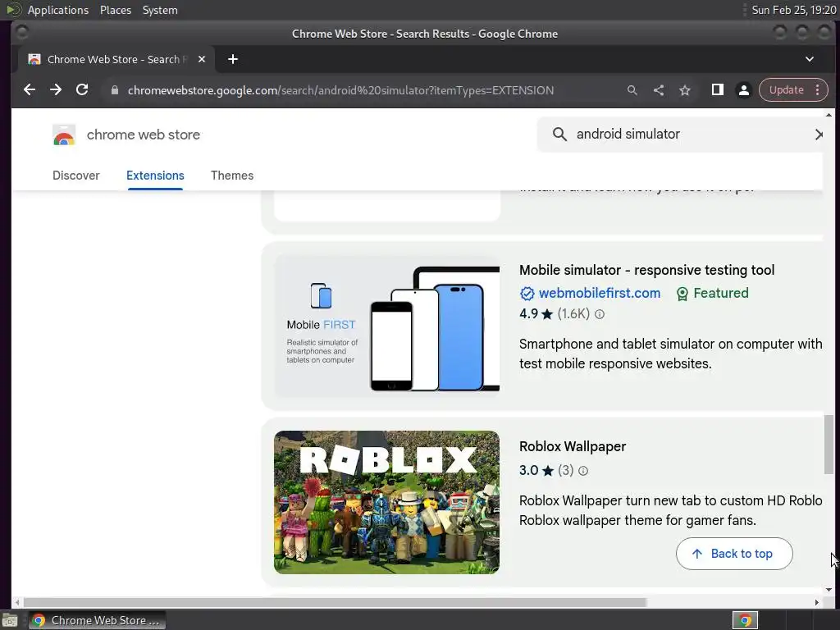Click the address bar URL text
The height and width of the screenshot is (630, 840).
[340, 90]
